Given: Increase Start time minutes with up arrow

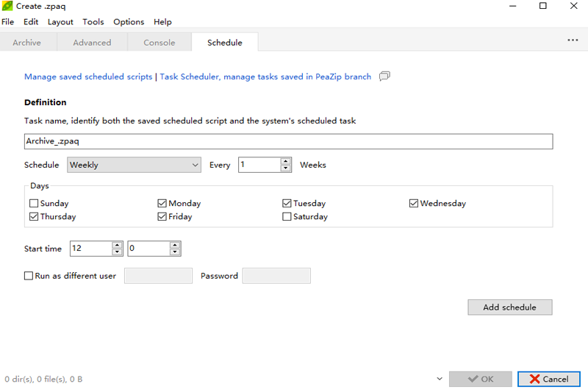Looking at the screenshot, I should (x=175, y=245).
